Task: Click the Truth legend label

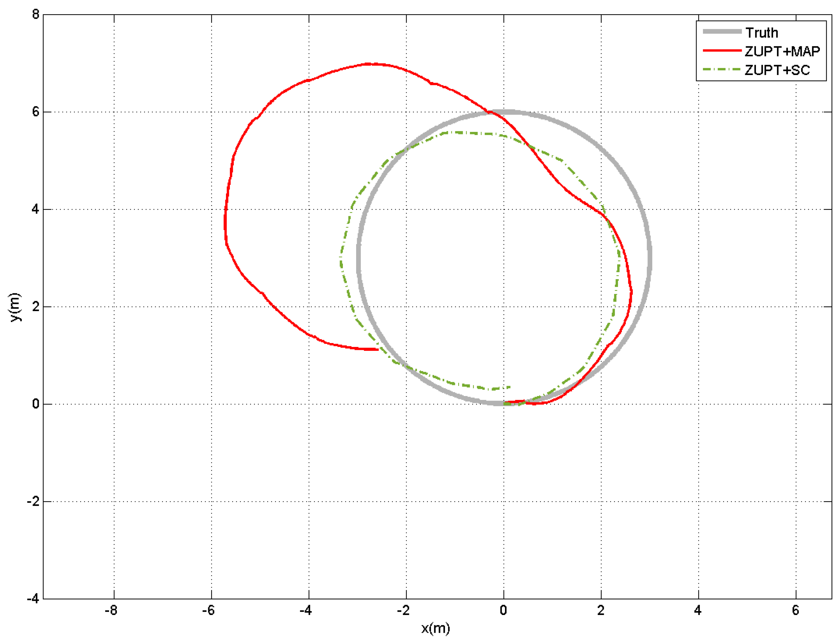Action: point(761,33)
